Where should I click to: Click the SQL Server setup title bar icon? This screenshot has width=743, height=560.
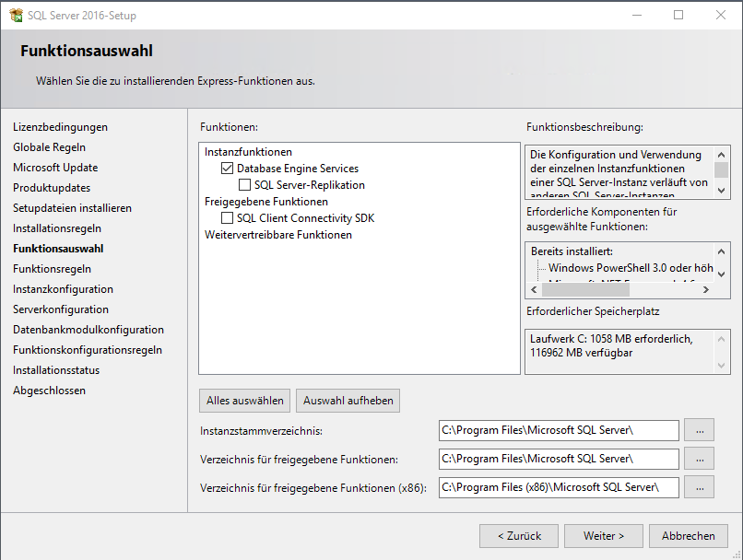coord(16,16)
